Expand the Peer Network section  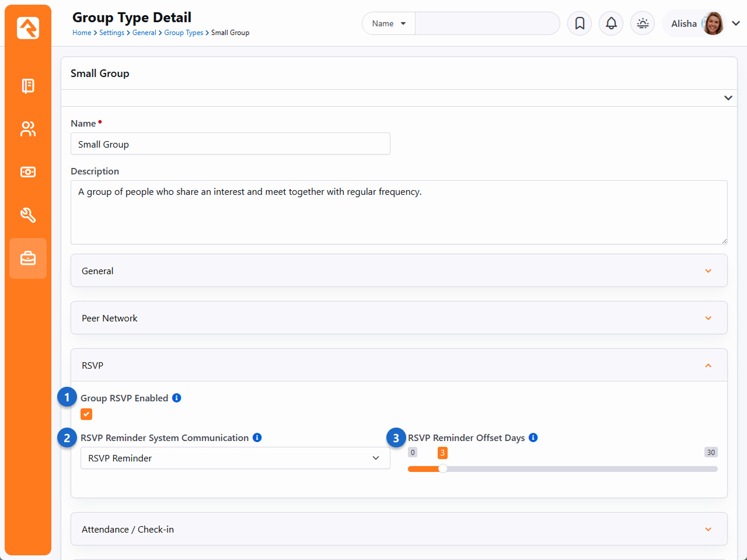click(399, 318)
